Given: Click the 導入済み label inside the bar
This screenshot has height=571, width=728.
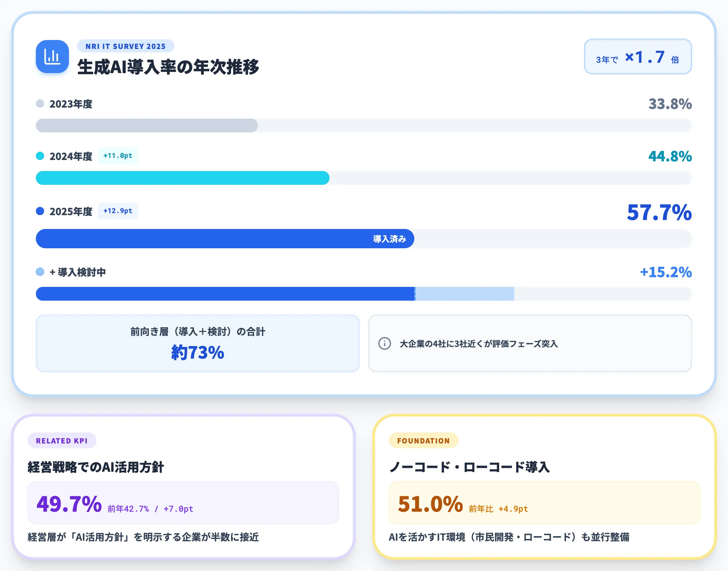Looking at the screenshot, I should [390, 239].
